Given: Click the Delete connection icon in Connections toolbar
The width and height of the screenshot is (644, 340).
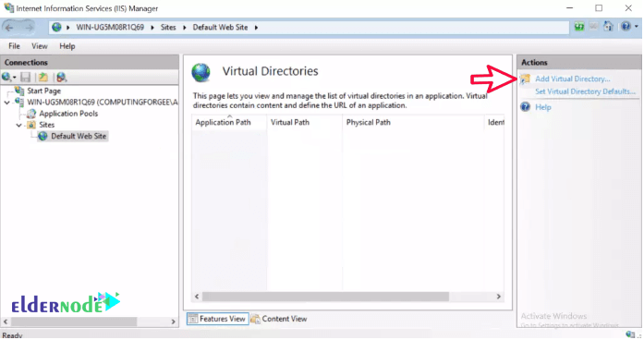Looking at the screenshot, I should [62, 78].
